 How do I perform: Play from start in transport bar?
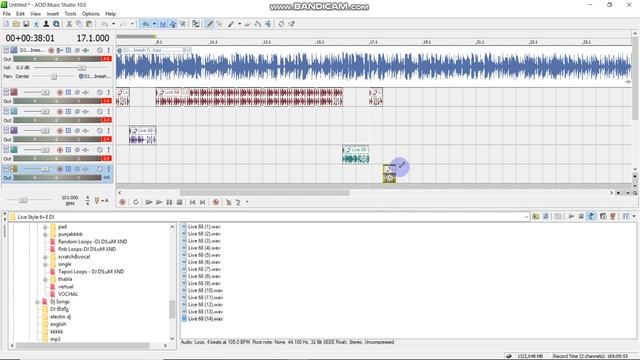click(x=149, y=202)
